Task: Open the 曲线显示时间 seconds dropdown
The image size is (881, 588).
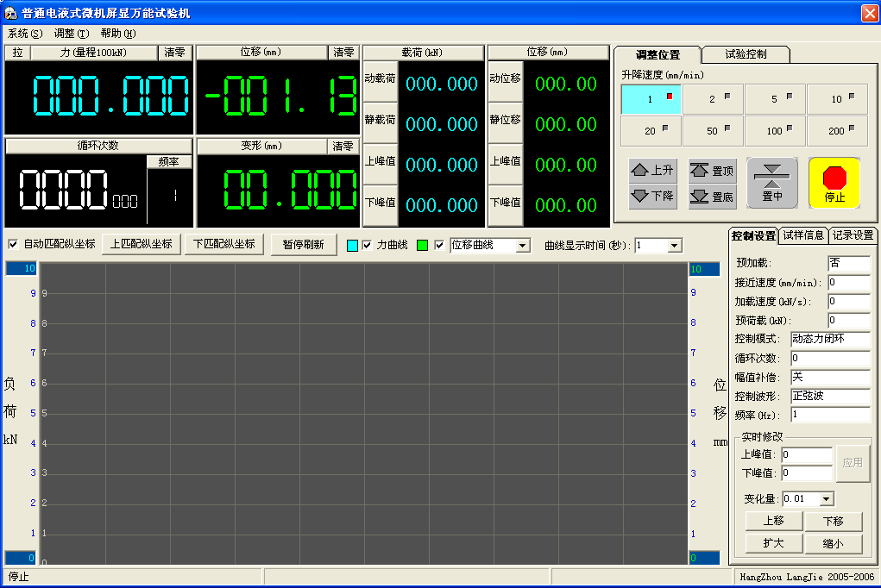Action: 674,246
